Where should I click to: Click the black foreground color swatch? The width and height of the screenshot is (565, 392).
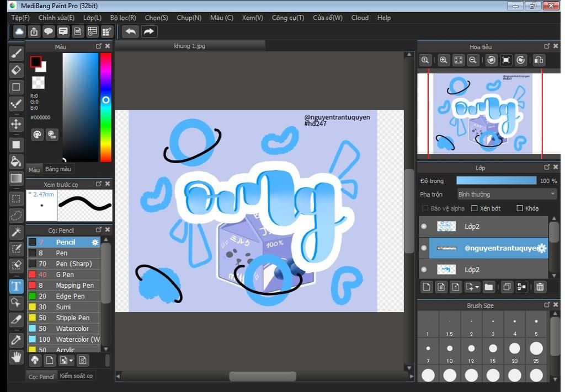pos(36,62)
